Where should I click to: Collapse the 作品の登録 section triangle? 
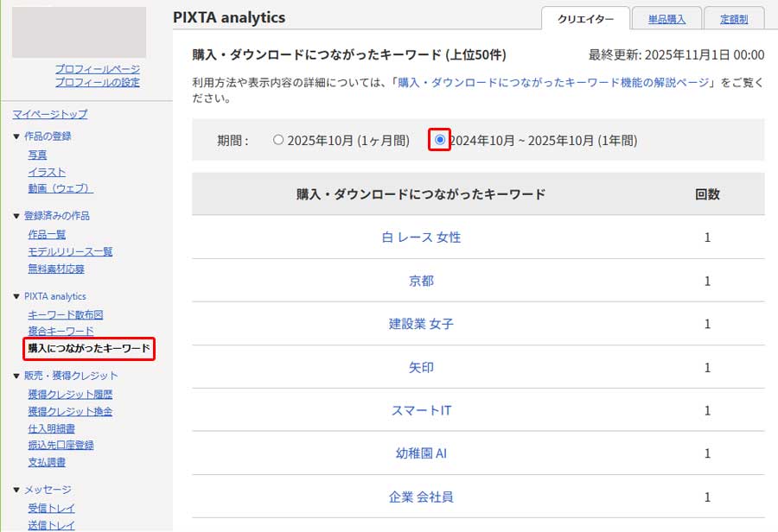[16, 136]
